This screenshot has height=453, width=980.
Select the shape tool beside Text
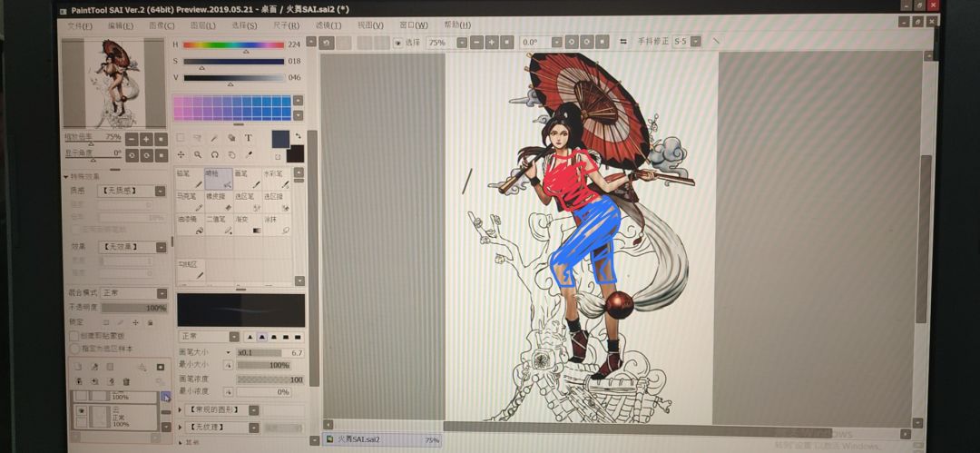pyautogui.click(x=231, y=138)
